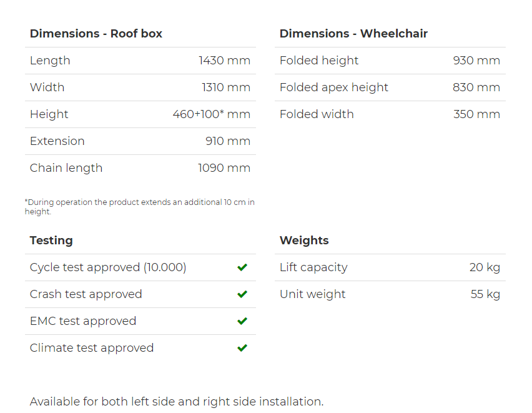Click the footnote about additional 10 cm height
This screenshot has height=413, width=532.
click(x=139, y=206)
